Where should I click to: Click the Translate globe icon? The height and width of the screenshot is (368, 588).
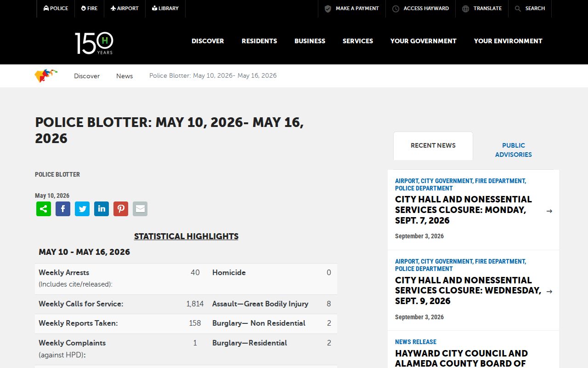(465, 9)
